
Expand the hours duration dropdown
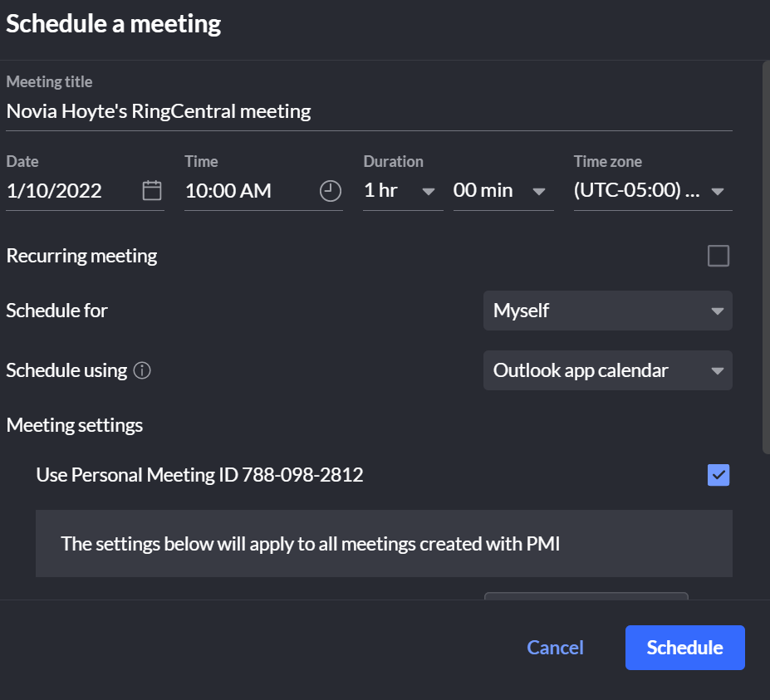point(403,190)
